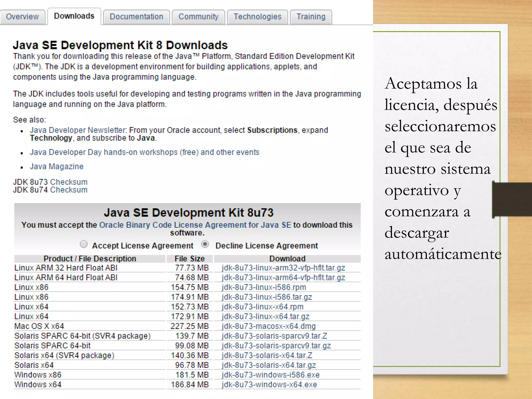Select the Windows x64 row label
The width and height of the screenshot is (532, 399).
click(38, 385)
